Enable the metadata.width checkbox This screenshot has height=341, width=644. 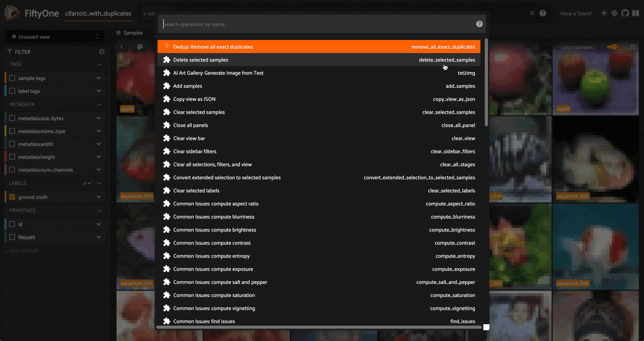(x=12, y=144)
